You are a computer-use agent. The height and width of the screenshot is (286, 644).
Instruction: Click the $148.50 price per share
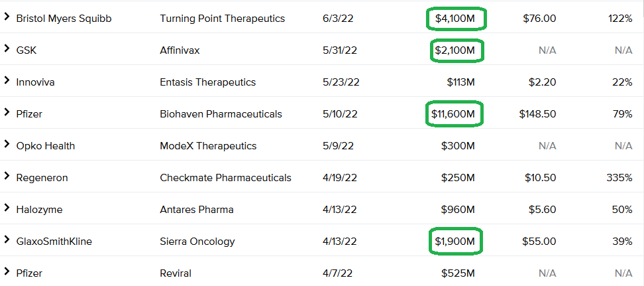click(537, 114)
